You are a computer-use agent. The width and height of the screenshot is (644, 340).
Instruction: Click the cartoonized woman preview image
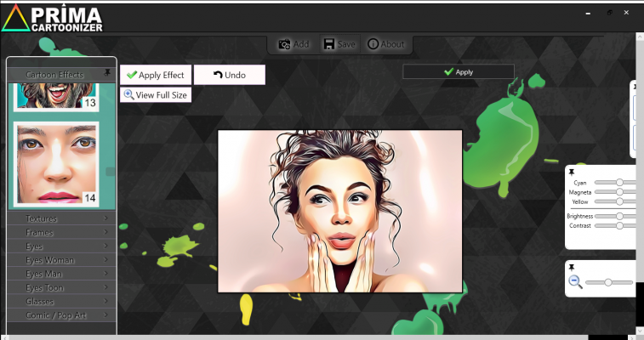coord(339,211)
